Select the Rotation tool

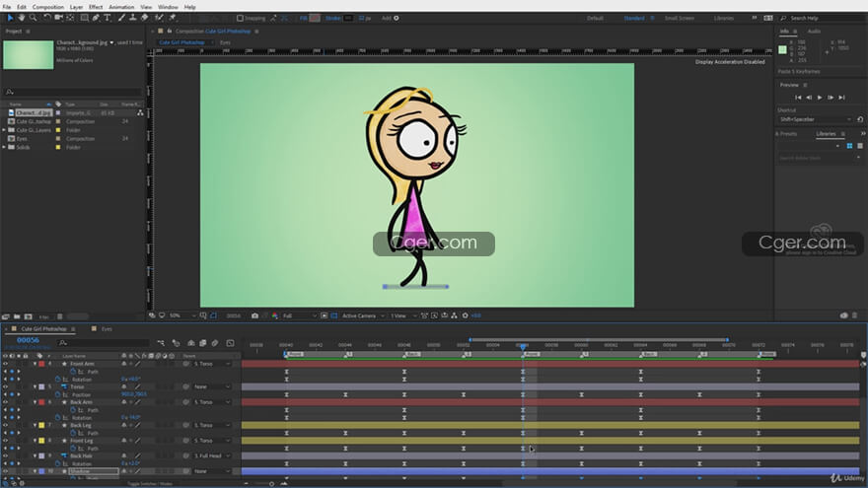(47, 19)
